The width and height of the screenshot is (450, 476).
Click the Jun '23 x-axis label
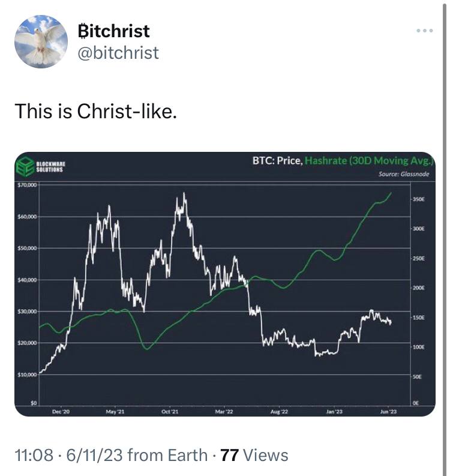click(388, 412)
